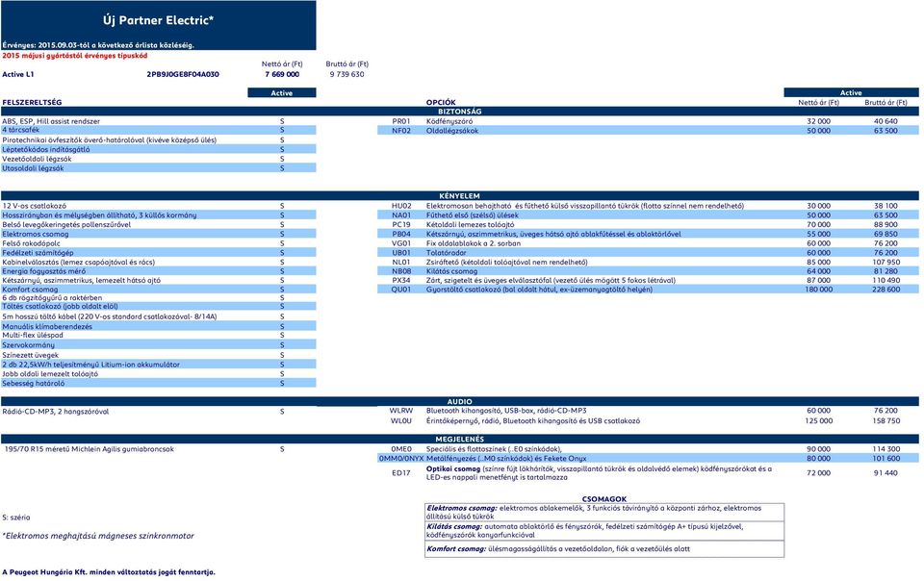Click the row "12 V-os csatlakozó"

point(159,206)
